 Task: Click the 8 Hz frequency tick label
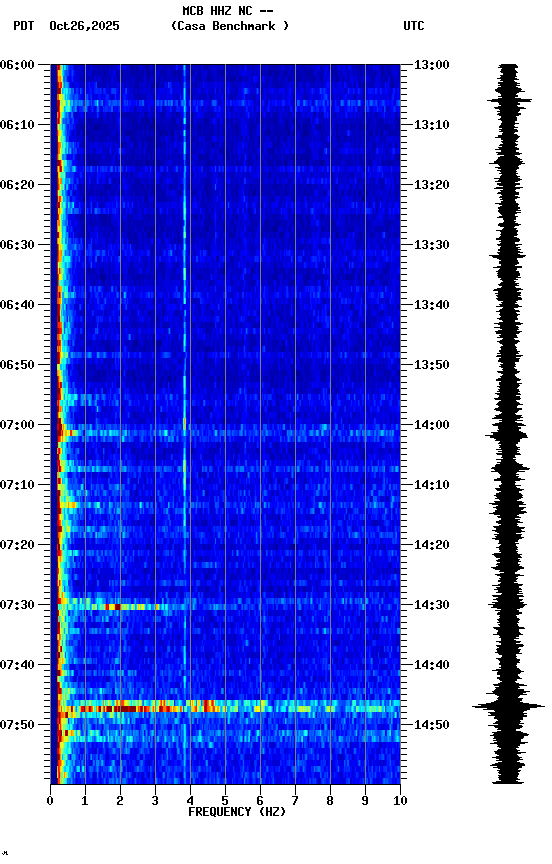330,801
